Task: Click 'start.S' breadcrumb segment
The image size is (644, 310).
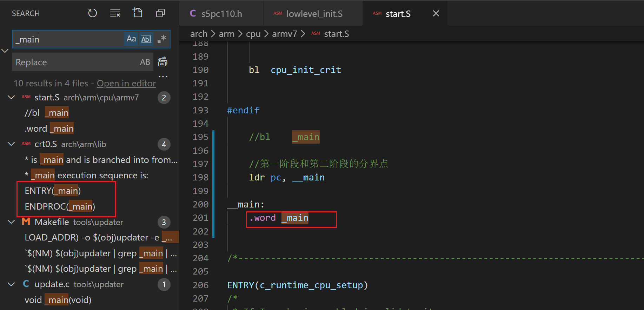Action: click(336, 34)
